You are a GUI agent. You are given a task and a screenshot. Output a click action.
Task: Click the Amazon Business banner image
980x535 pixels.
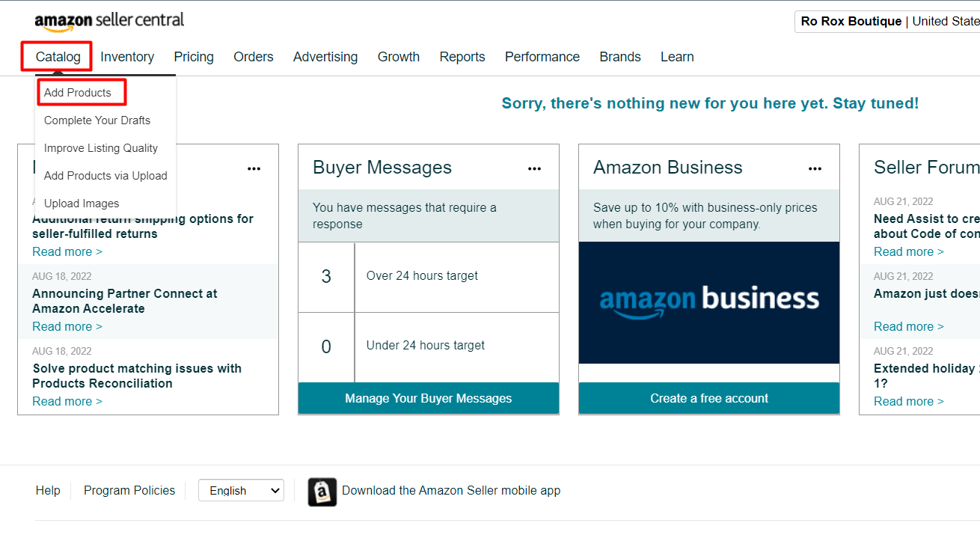(x=709, y=302)
